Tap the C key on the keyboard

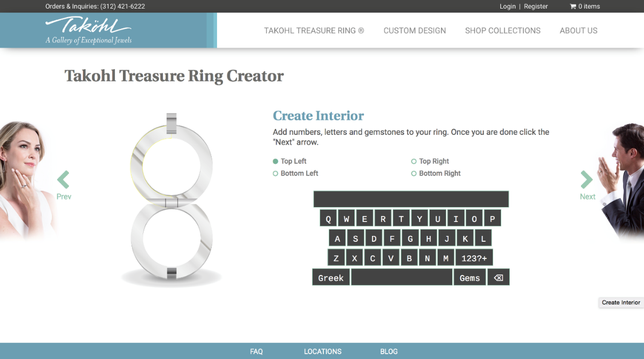point(373,258)
